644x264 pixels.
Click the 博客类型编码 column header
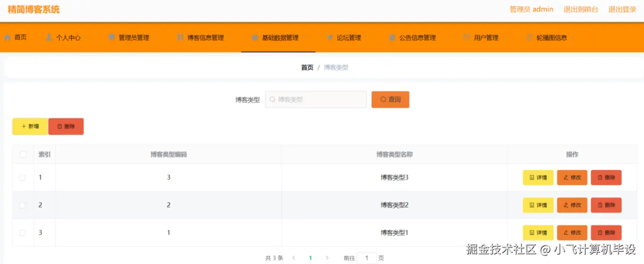click(x=168, y=155)
